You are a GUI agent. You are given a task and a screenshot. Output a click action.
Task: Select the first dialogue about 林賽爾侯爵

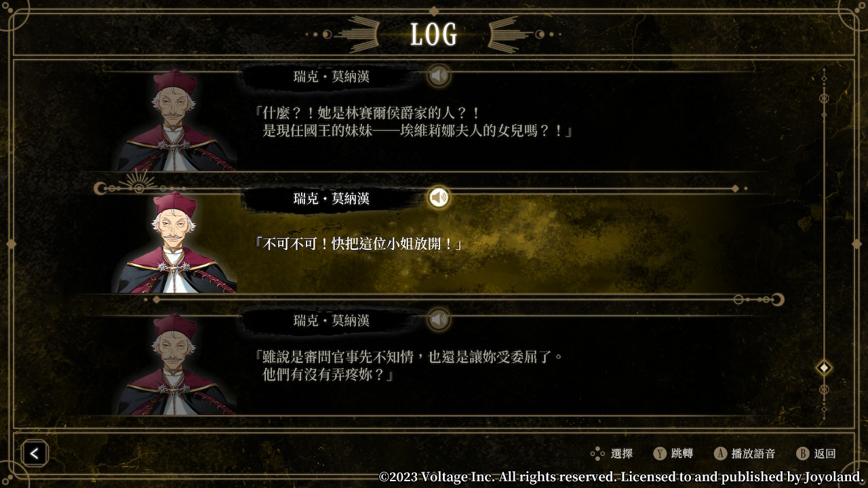click(413, 122)
